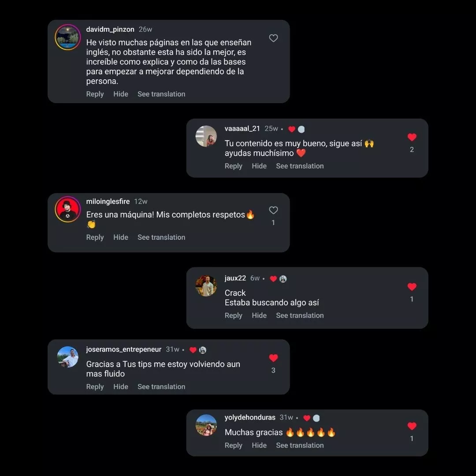Toggle the like heart on miloinglesfire's comment

pyautogui.click(x=273, y=210)
